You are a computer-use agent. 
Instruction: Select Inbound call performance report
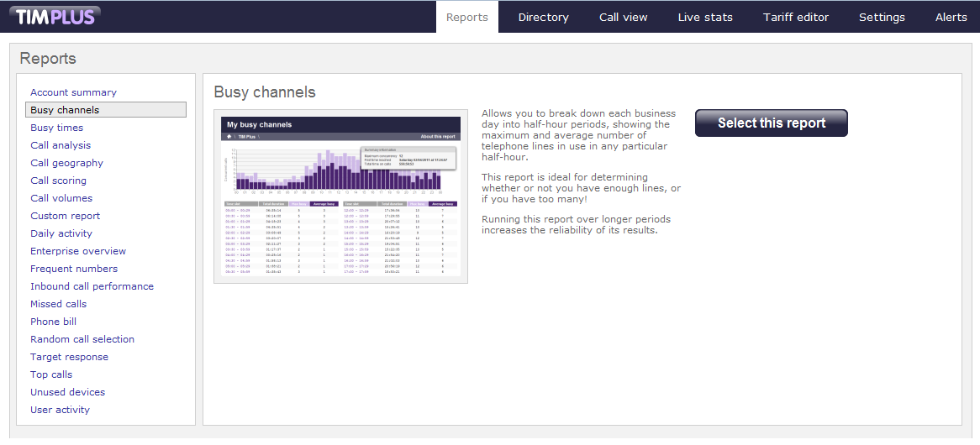pos(92,286)
